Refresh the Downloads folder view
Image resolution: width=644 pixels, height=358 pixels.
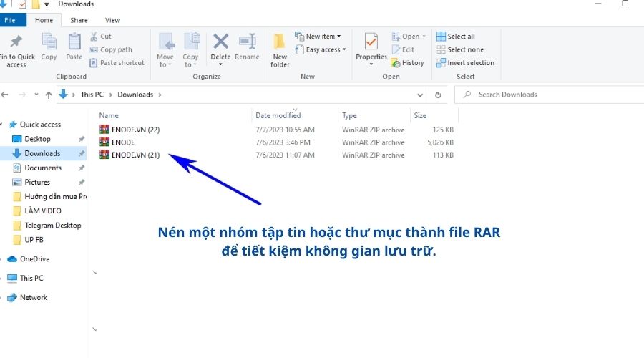[x=438, y=95]
